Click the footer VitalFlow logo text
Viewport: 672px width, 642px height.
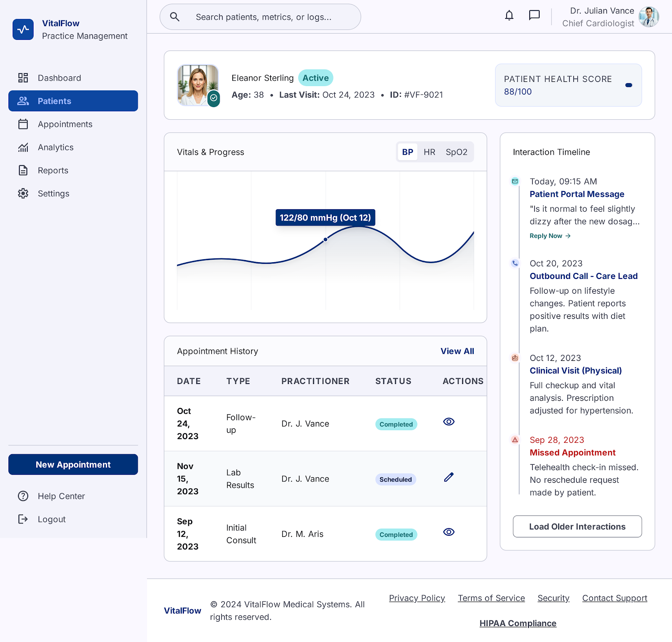[182, 610]
